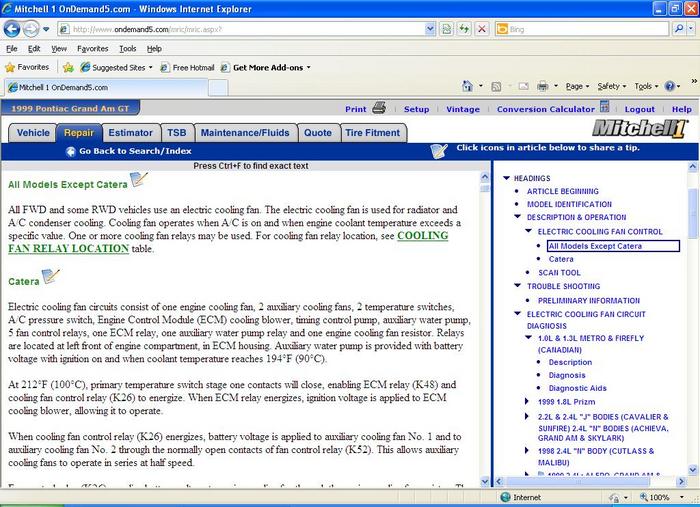Click the Add to Favorites Bar star icon

click(68, 67)
